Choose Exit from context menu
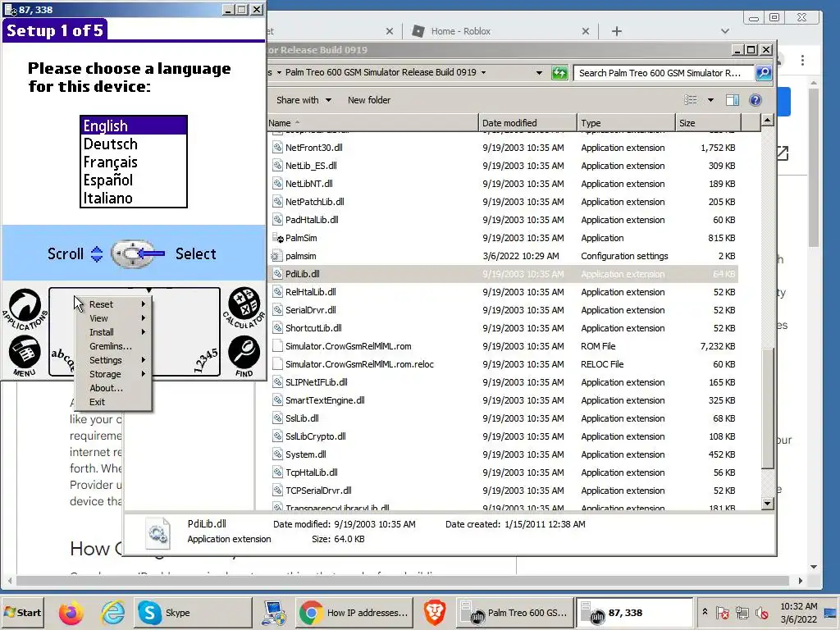840x630 pixels. pos(113,402)
